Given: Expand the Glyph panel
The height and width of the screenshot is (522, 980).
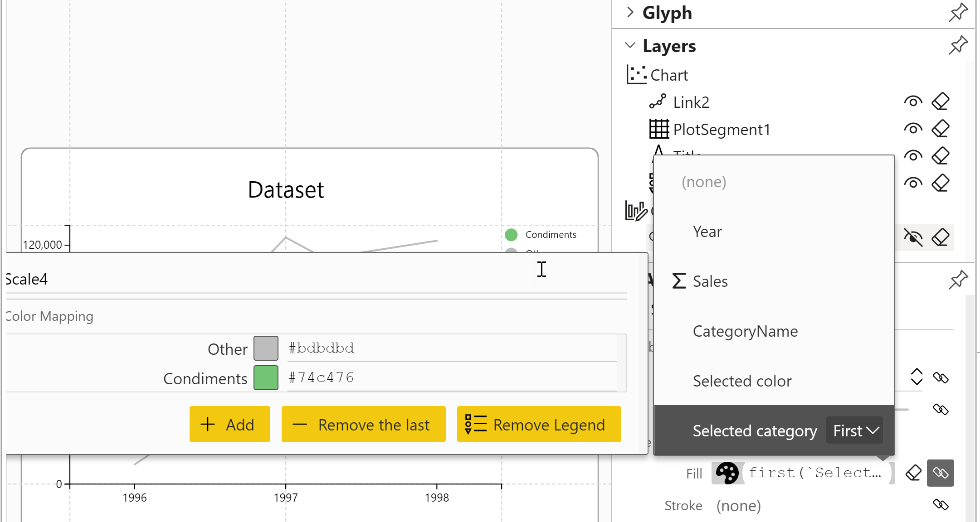Looking at the screenshot, I should tap(630, 13).
